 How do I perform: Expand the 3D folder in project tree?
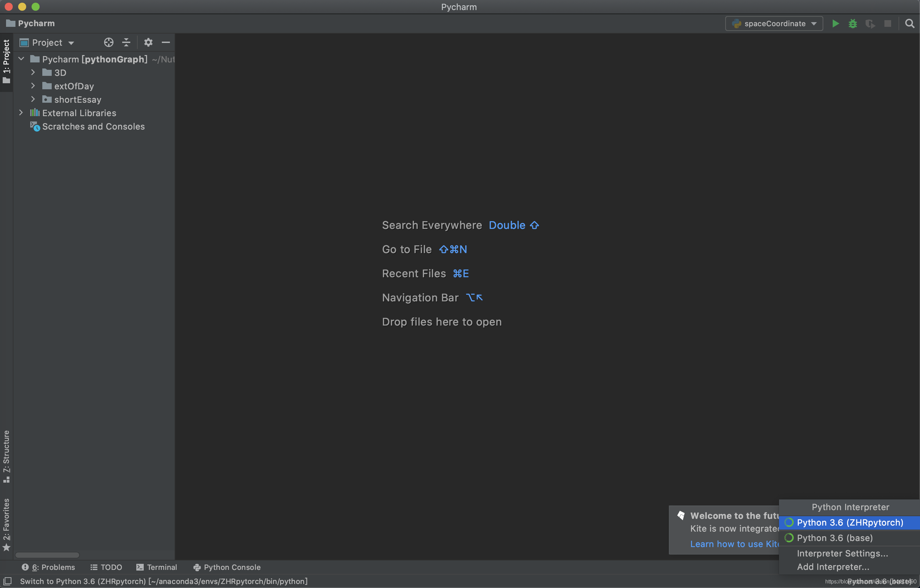click(34, 72)
